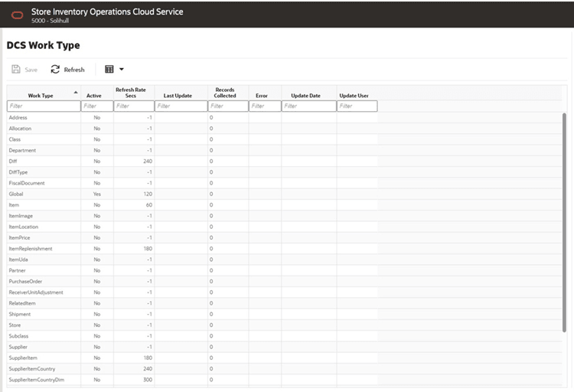Focus the Records Collected filter field

pyautogui.click(x=228, y=106)
